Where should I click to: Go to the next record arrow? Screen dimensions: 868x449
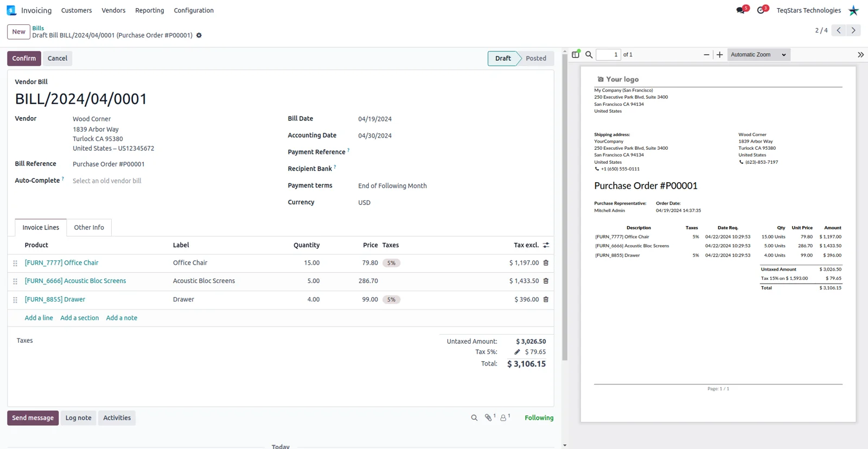coord(853,30)
